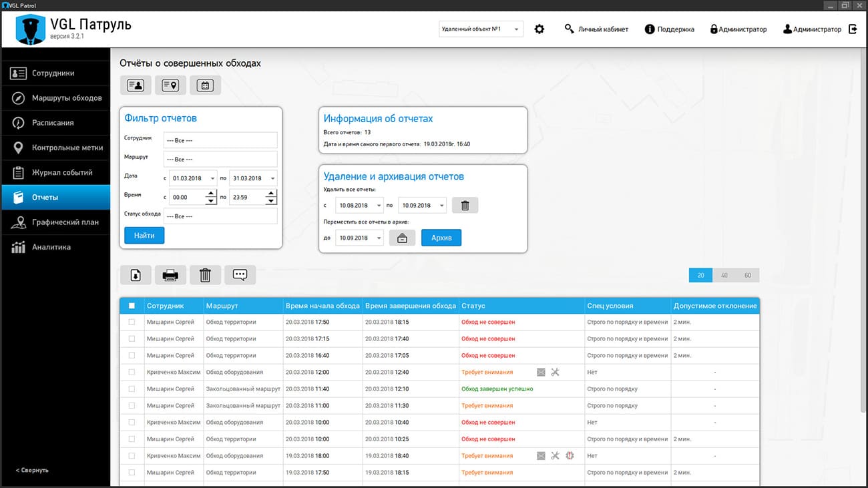The width and height of the screenshot is (868, 488).
Task: Open filter end date 31.03.2018 picker
Action: click(253, 178)
